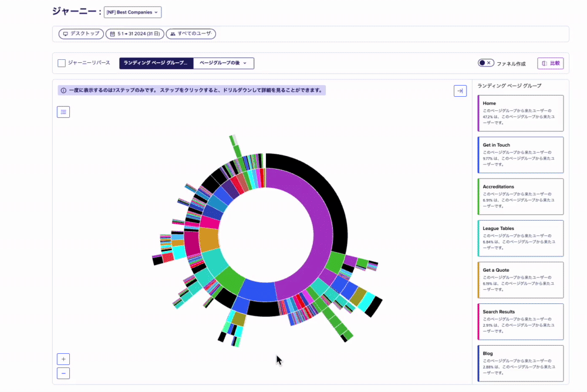Select the Accreditations page group card
Screen dimensions: 587x392
click(x=521, y=197)
